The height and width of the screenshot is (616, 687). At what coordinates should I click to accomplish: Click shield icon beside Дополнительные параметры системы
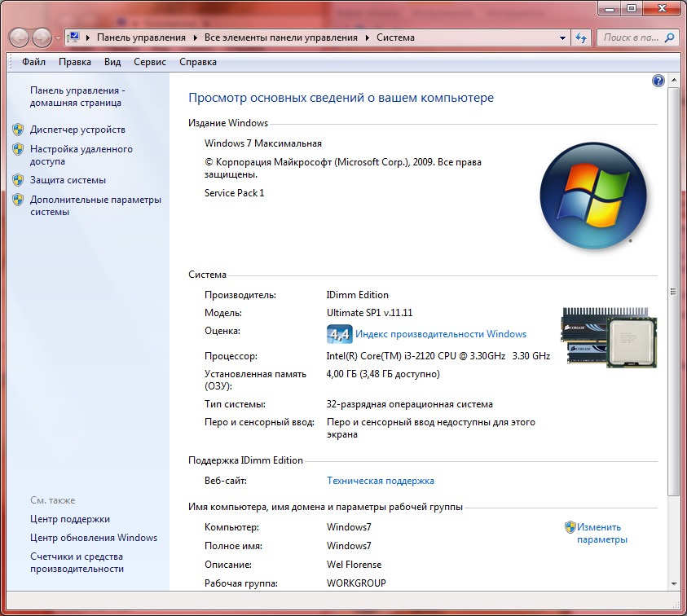pyautogui.click(x=18, y=200)
